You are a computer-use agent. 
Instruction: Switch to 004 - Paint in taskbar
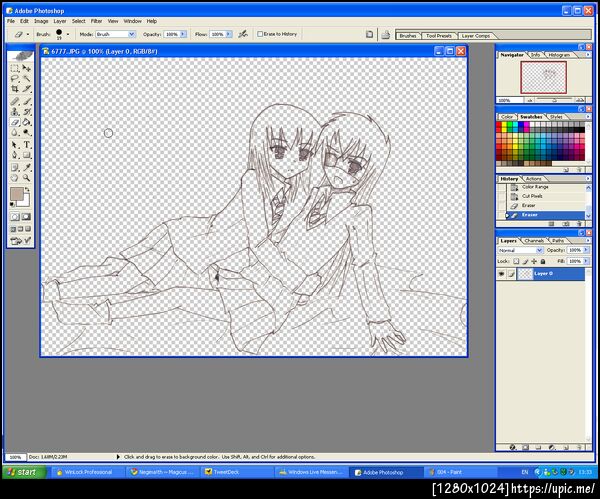click(461, 472)
